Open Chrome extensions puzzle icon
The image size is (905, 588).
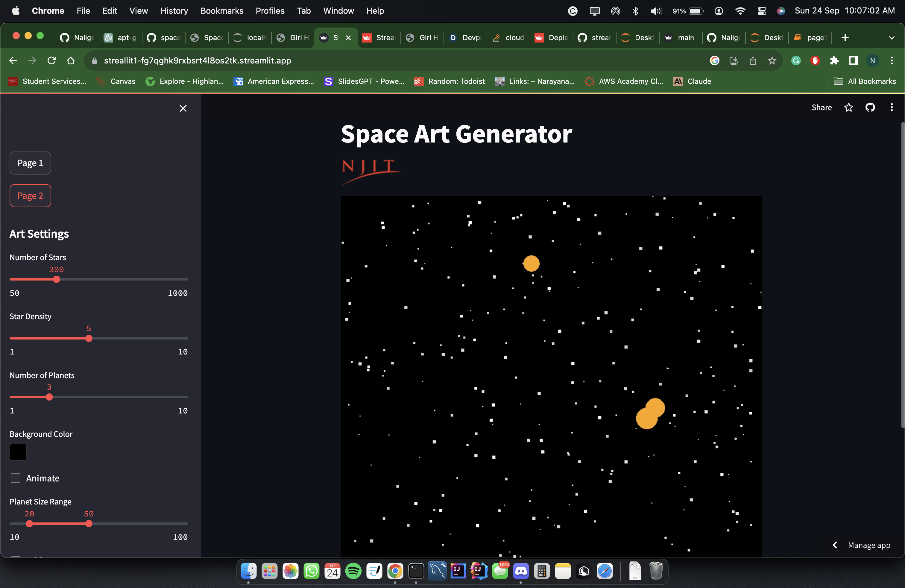[x=834, y=60]
